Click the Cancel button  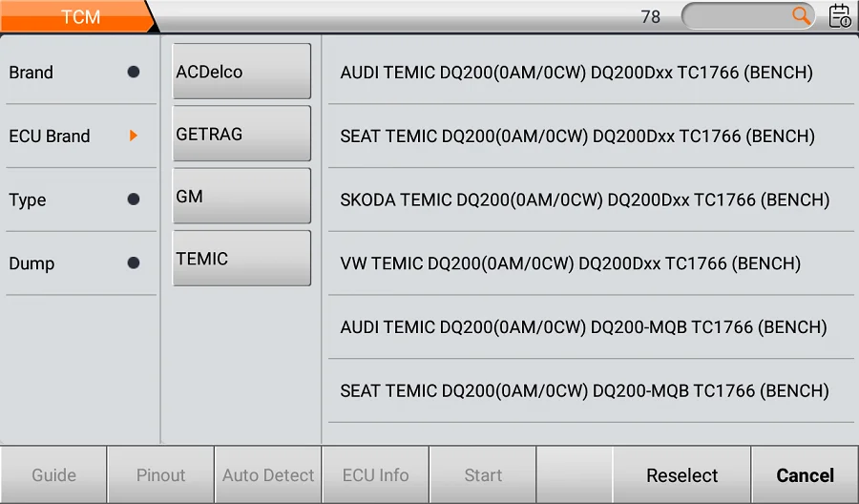[x=805, y=475]
